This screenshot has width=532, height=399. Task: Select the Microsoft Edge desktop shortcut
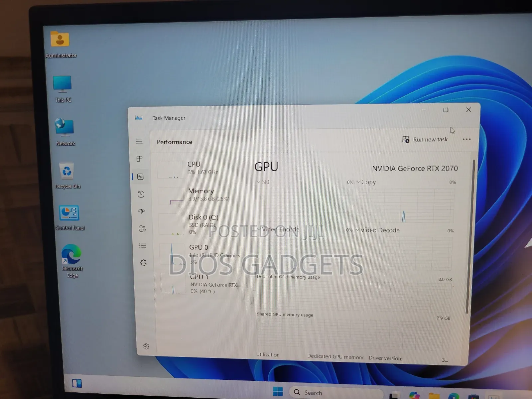[72, 261]
